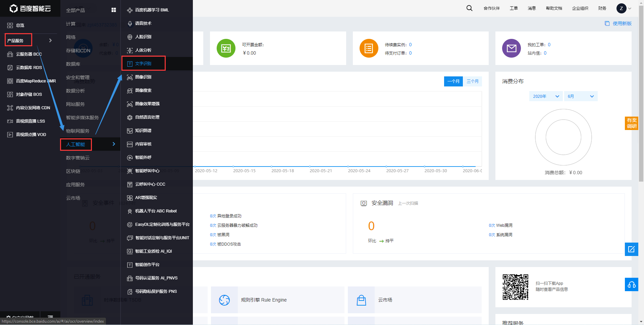Open 百度机器学习 BML entry
Image resolution: width=644 pixels, height=325 pixels.
[x=152, y=10]
